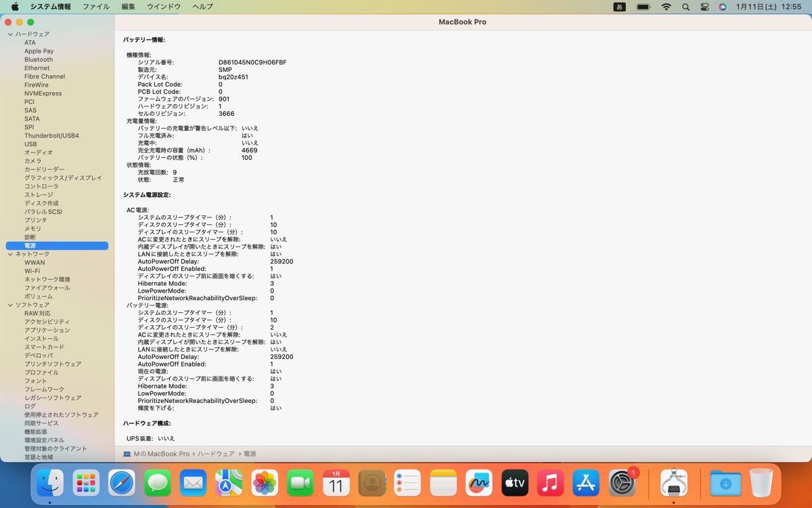This screenshot has width=812, height=508.
Task: Open the Apple menu
Action: [15, 7]
